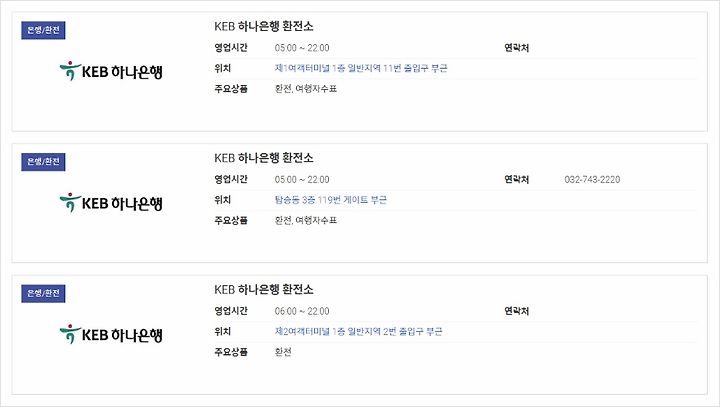
Task: Click the phone number 032-743-2220
Action: [x=592, y=180]
